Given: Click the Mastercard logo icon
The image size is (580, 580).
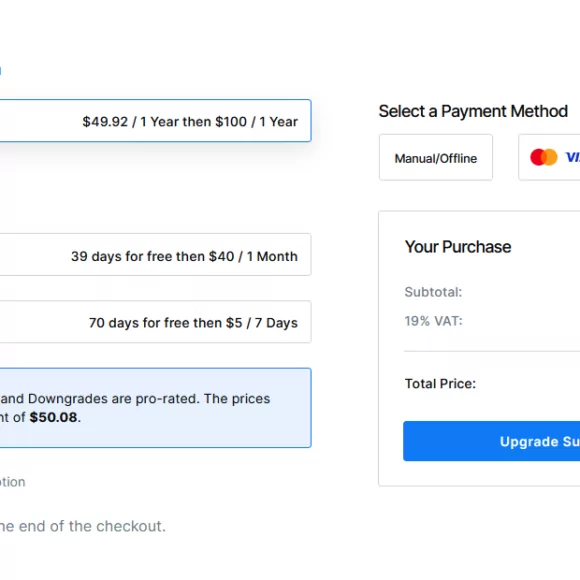Looking at the screenshot, I should pos(543,157).
